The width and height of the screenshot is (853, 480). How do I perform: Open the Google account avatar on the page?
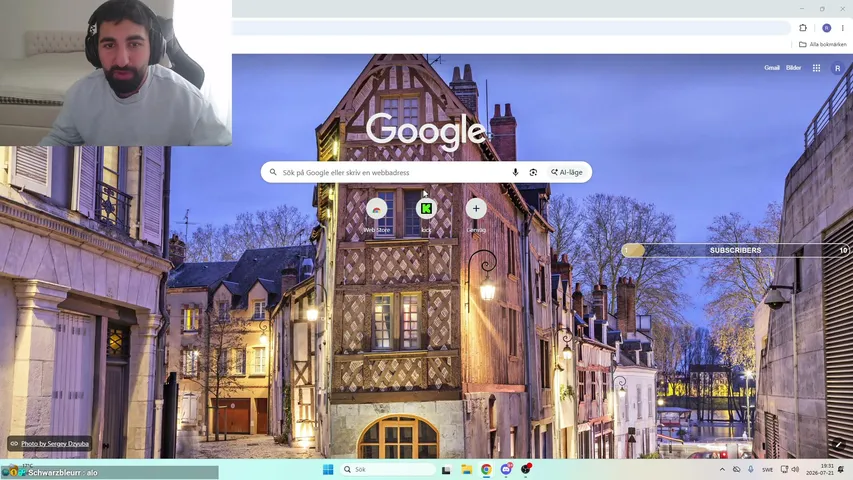coord(837,68)
